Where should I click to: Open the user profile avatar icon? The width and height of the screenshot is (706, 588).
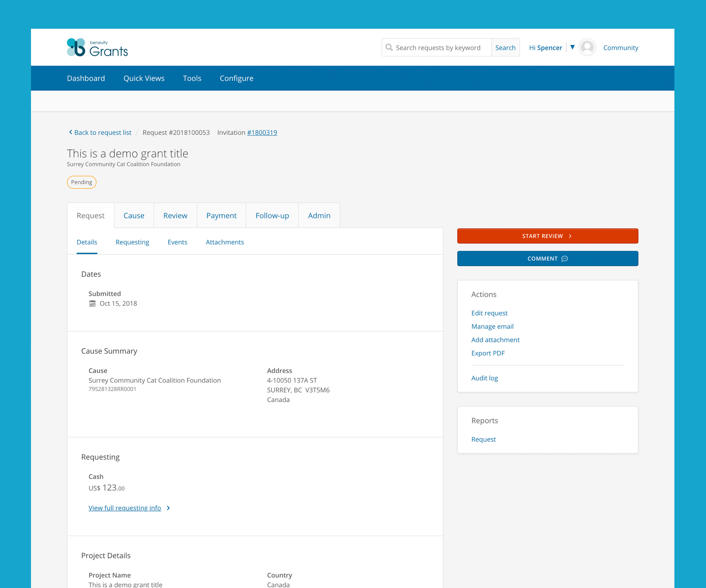587,47
